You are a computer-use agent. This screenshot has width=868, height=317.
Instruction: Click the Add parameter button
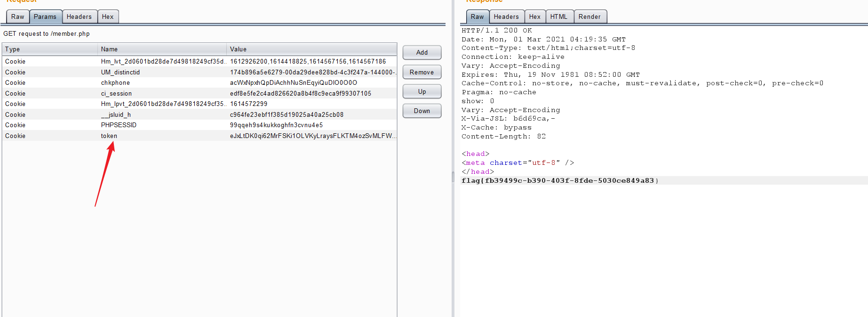(x=422, y=52)
